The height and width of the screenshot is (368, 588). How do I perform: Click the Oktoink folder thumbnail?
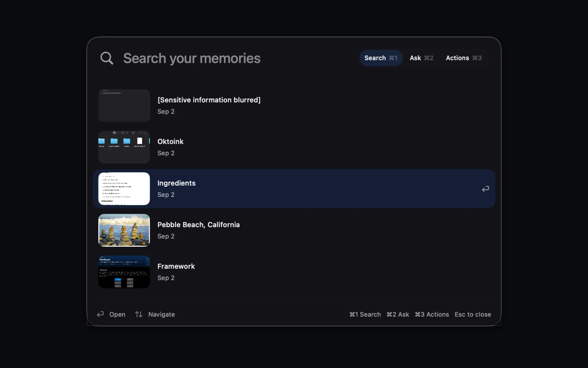pyautogui.click(x=124, y=147)
